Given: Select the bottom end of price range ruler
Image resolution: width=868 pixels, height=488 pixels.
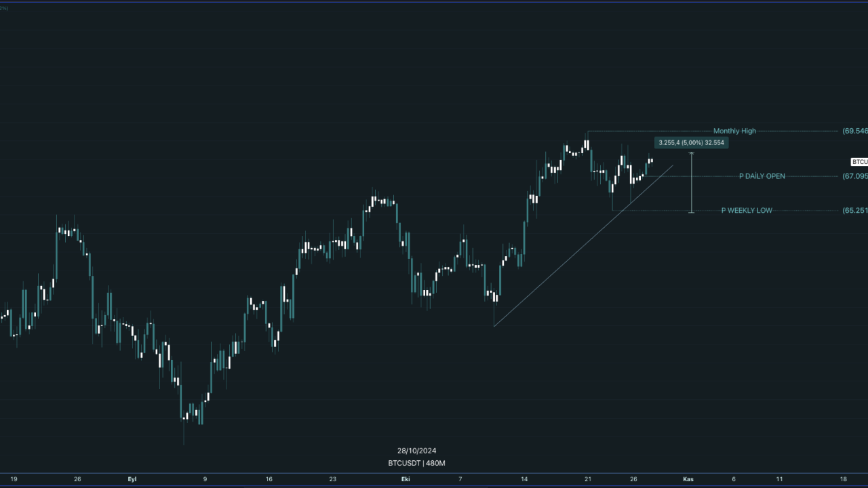Looking at the screenshot, I should 691,212.
